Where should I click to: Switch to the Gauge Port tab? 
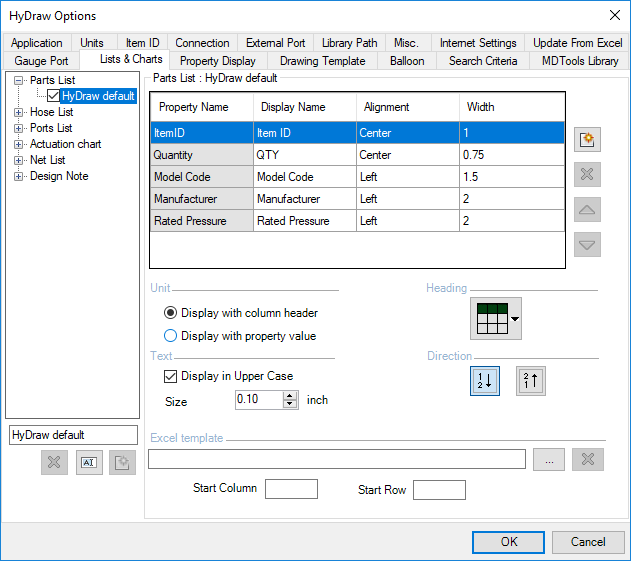[x=41, y=61]
